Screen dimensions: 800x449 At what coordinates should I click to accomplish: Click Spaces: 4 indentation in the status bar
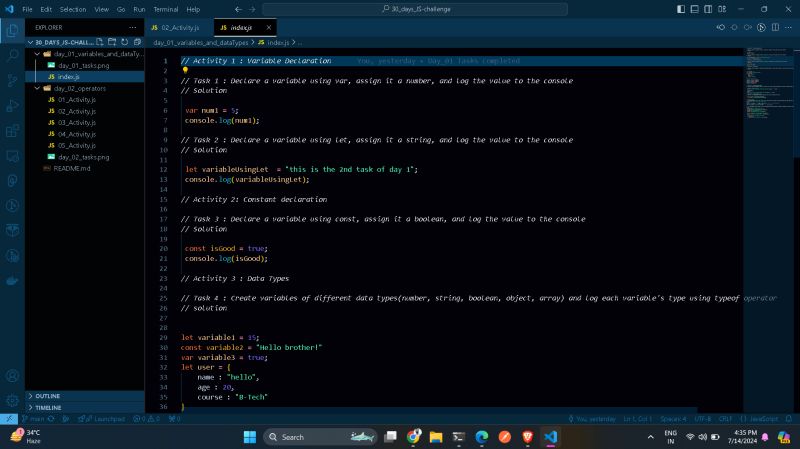(x=673, y=419)
